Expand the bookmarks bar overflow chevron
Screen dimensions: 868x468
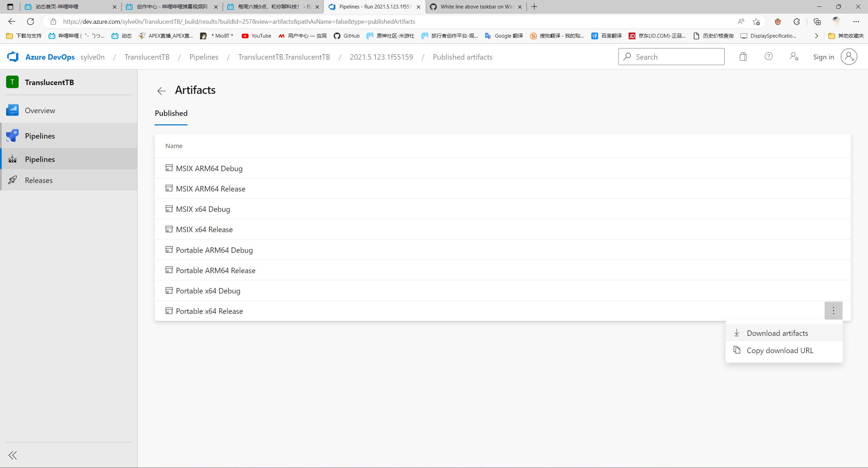click(x=816, y=36)
